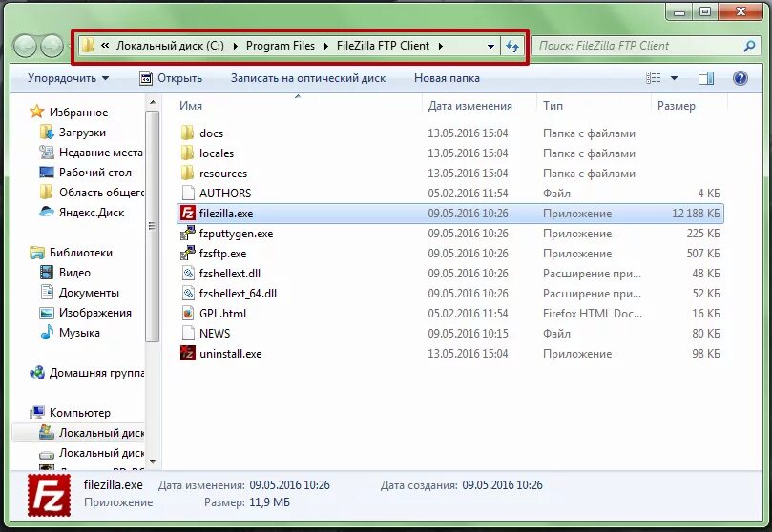Click the Открыть toolbar button
This screenshot has width=772, height=532.
click(x=172, y=78)
